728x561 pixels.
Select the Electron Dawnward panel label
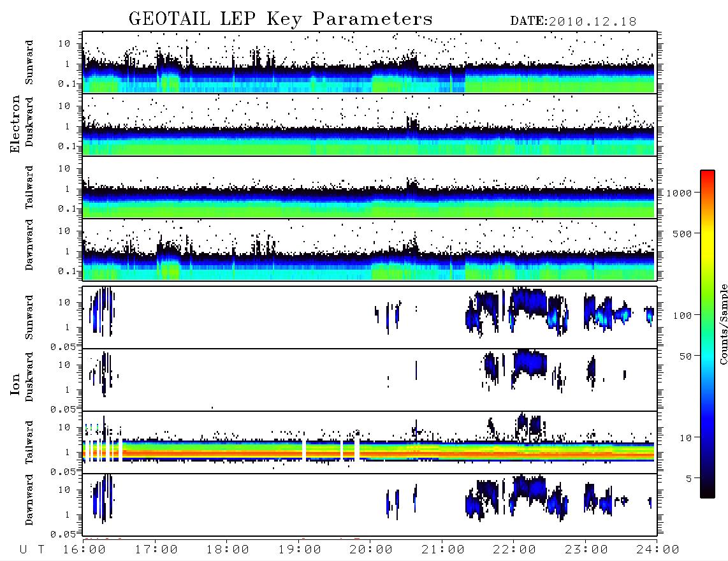tap(29, 245)
